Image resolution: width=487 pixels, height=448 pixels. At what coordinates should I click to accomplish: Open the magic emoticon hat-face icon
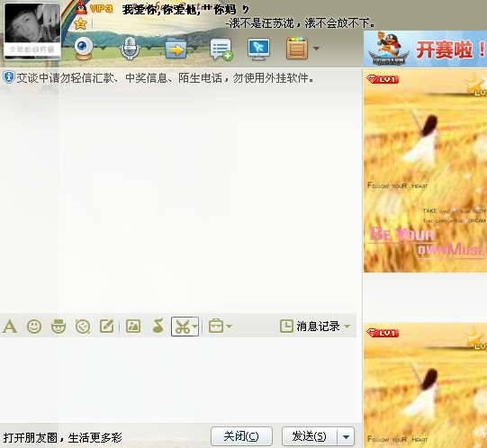(x=59, y=327)
